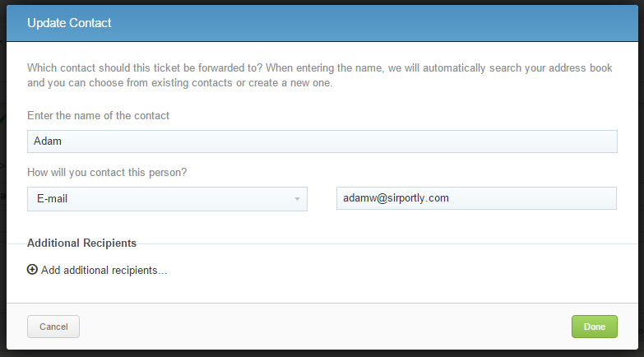This screenshot has height=357, width=644.
Task: Select the E-mail text in the contact method box
Action: click(52, 199)
